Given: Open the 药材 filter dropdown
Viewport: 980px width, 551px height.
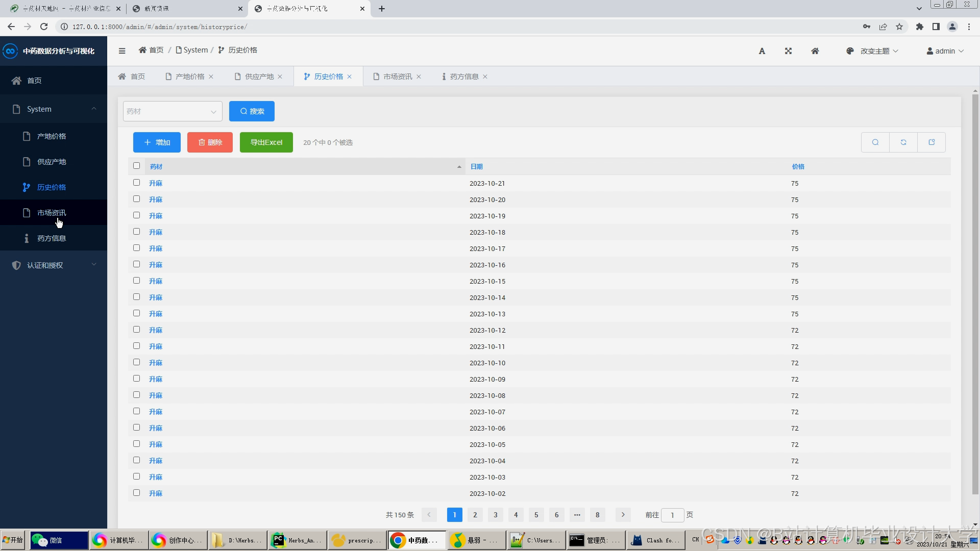Looking at the screenshot, I should coord(172,111).
